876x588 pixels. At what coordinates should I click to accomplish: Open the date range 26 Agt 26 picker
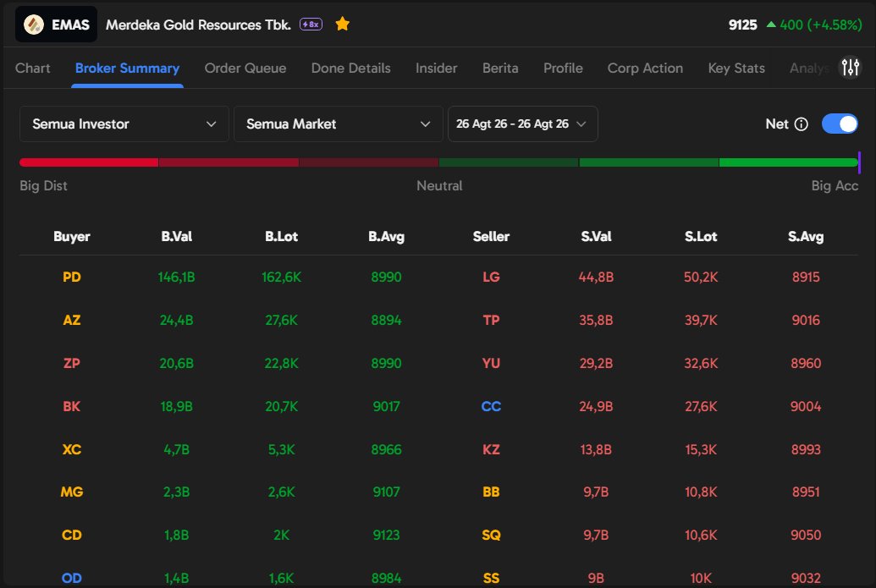[523, 124]
